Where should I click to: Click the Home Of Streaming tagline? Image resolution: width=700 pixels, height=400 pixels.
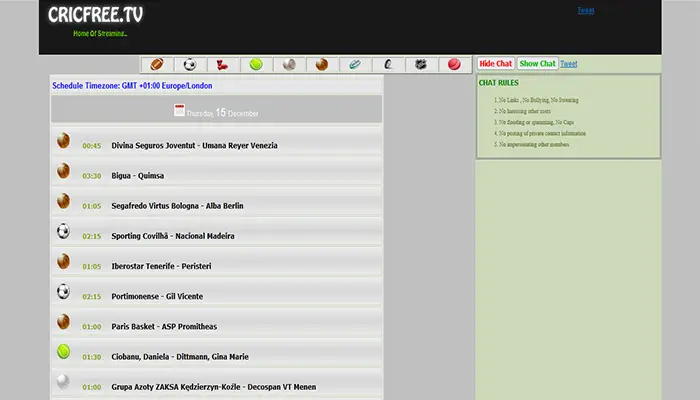pos(100,33)
